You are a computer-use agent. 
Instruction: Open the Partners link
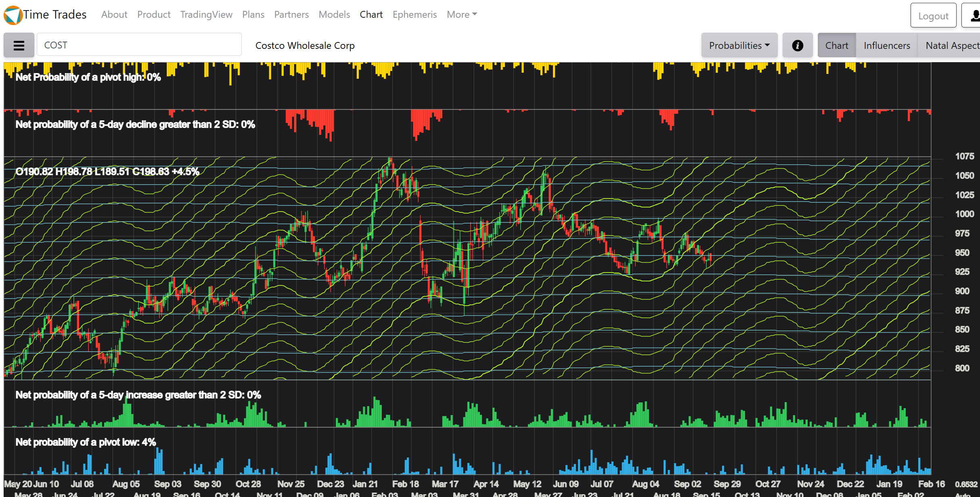pos(291,15)
